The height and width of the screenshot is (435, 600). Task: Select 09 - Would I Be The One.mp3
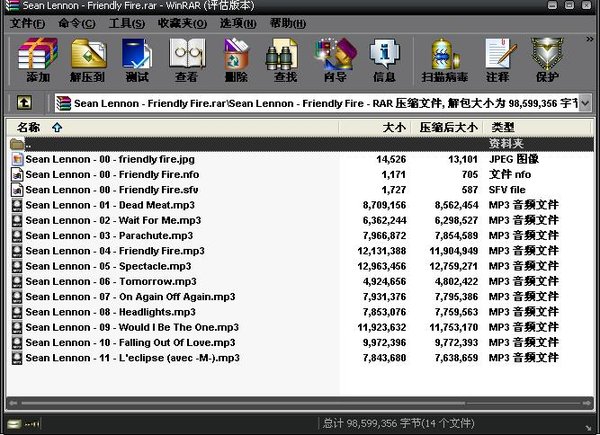pyautogui.click(x=301, y=327)
